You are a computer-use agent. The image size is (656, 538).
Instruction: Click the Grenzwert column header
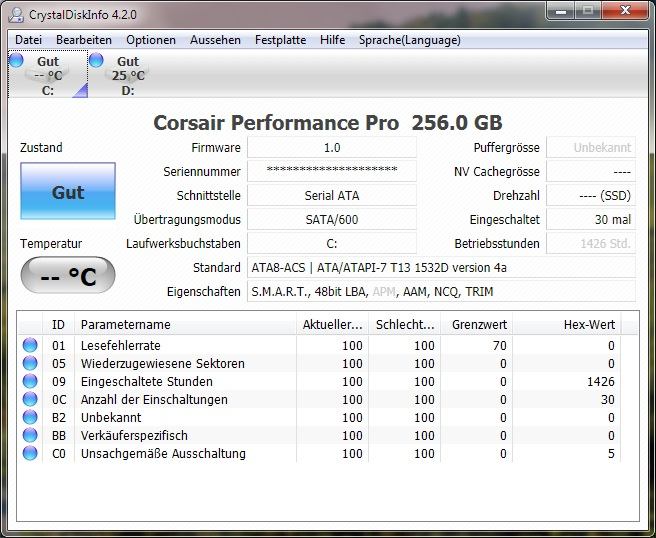pyautogui.click(x=477, y=325)
